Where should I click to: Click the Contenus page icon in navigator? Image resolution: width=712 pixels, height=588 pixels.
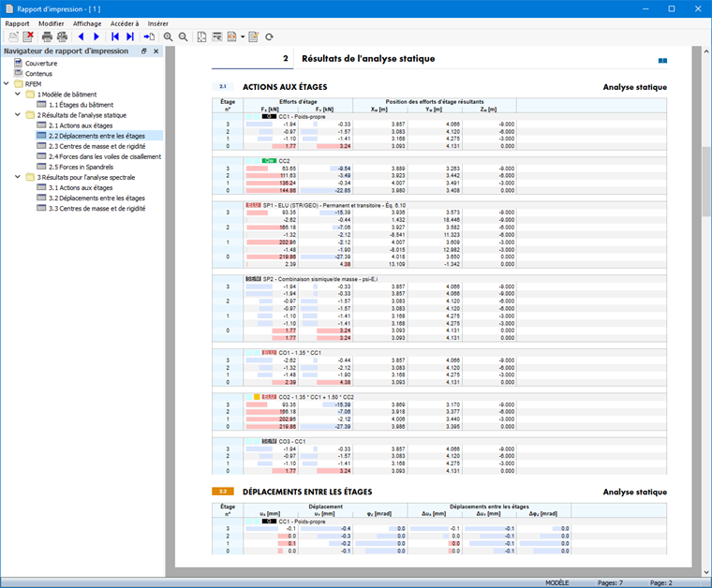click(x=18, y=73)
